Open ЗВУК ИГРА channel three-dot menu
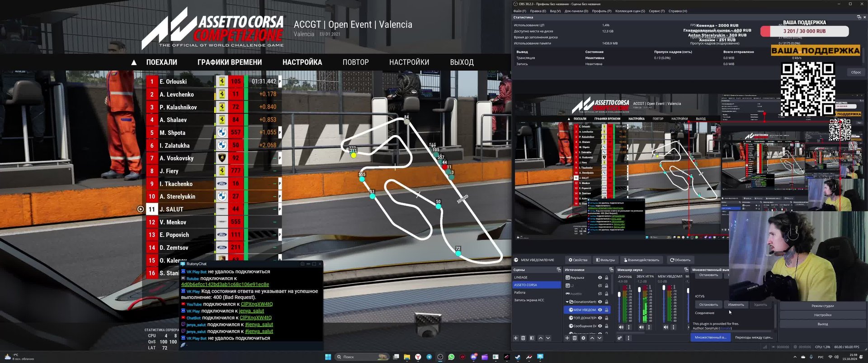868x363 pixels. 649,327
